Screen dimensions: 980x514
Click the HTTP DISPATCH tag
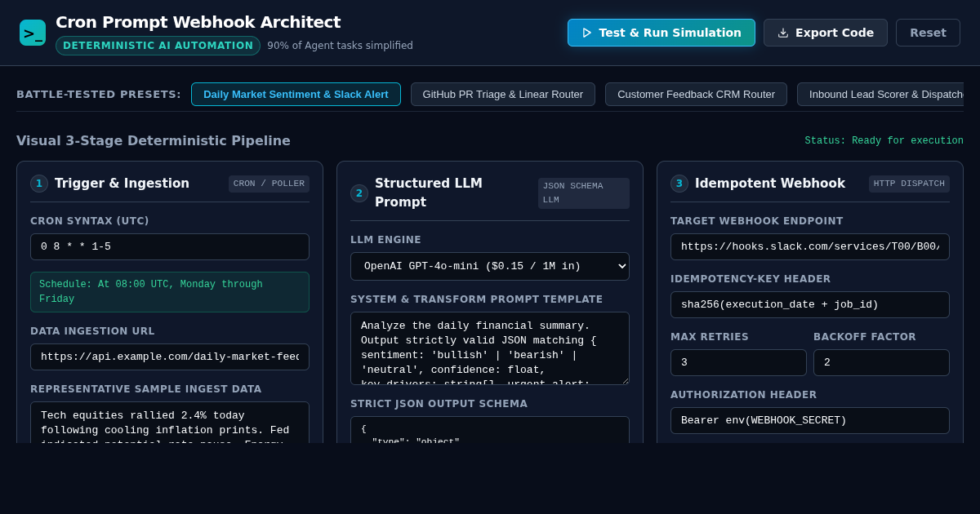(909, 184)
